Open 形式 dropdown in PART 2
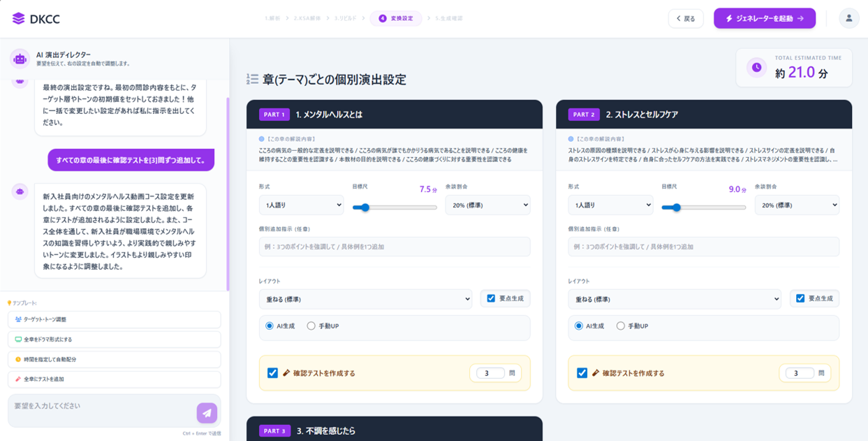The image size is (868, 441). pyautogui.click(x=610, y=205)
